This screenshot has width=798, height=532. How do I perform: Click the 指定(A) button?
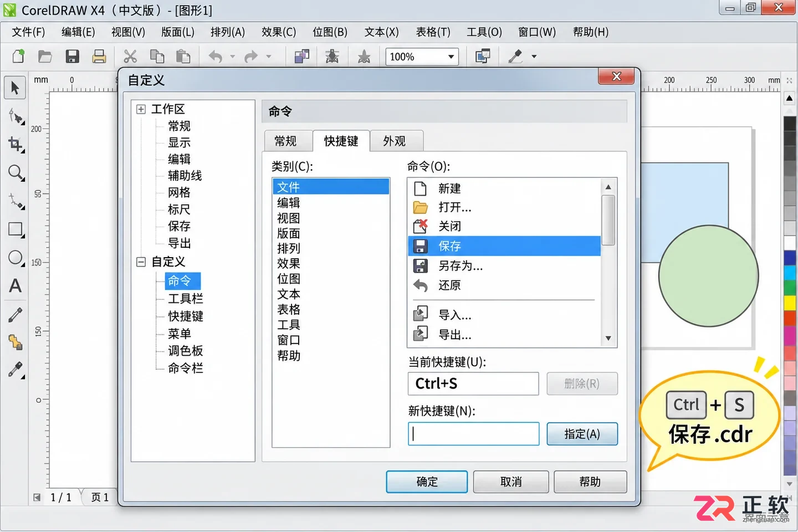tap(582, 434)
